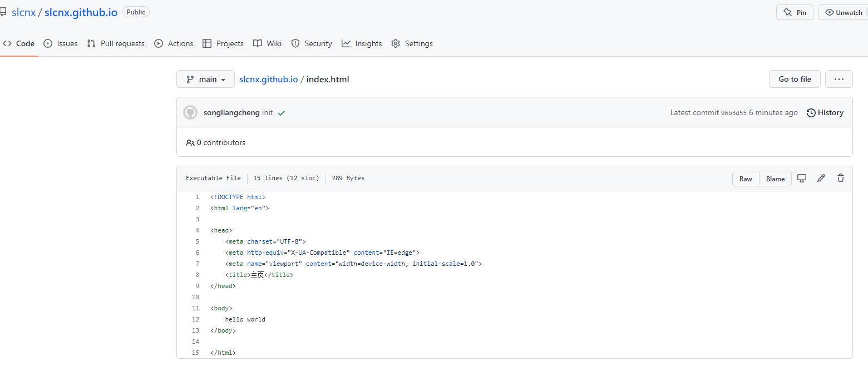Click the "Executable File" label
This screenshot has height=376, width=868.
point(213,178)
